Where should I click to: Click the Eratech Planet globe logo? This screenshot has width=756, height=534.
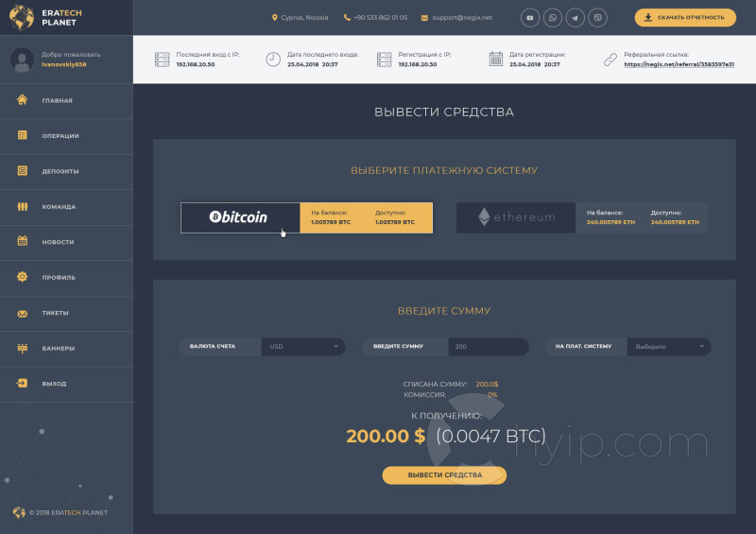pyautogui.click(x=21, y=17)
